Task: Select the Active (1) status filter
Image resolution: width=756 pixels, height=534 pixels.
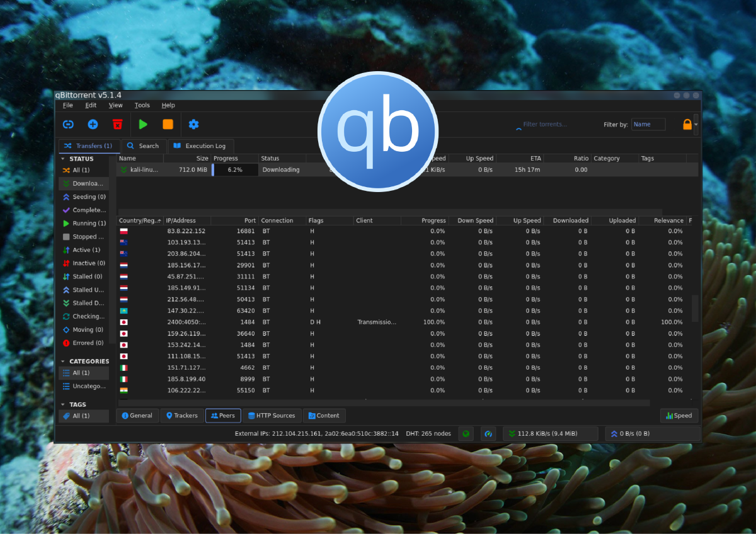Action: [x=84, y=250]
